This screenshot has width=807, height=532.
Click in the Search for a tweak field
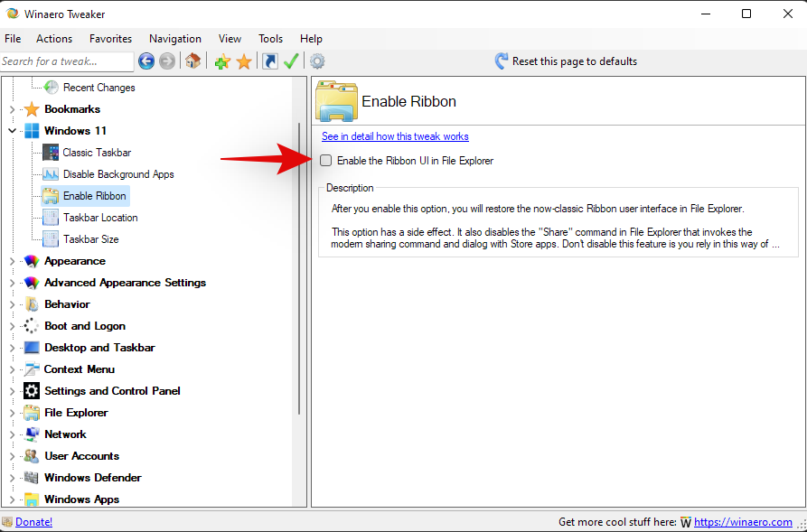[x=67, y=61]
